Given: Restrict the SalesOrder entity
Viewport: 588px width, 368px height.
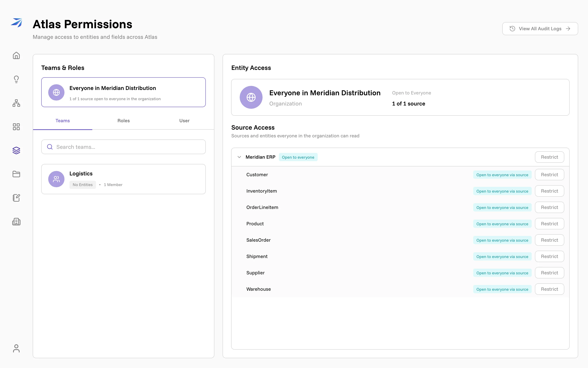Looking at the screenshot, I should (x=549, y=240).
